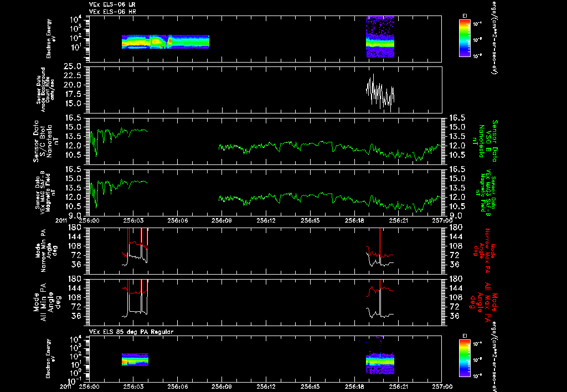Click the red 'Narrow Max PA Angle' right label
This screenshot has height=392, width=567.
(x=484, y=251)
